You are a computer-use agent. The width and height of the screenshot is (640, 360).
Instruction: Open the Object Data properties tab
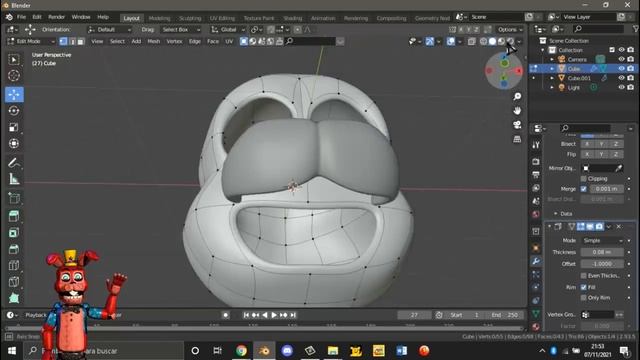[536, 313]
